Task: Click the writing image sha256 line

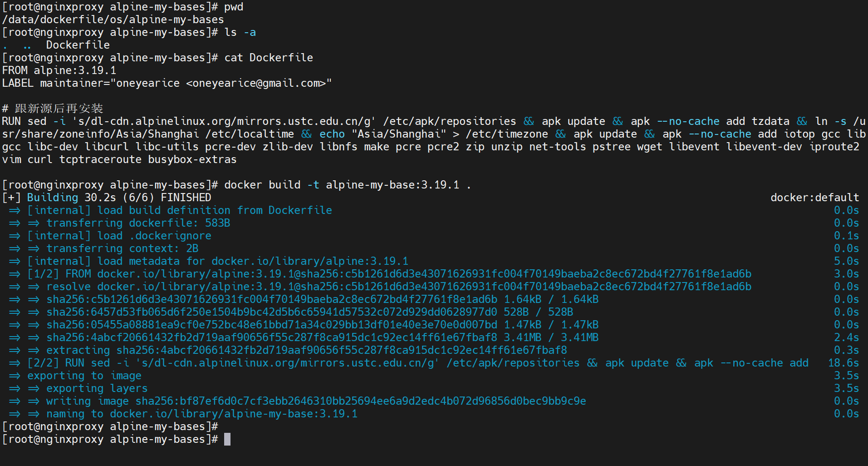Action: point(316,401)
